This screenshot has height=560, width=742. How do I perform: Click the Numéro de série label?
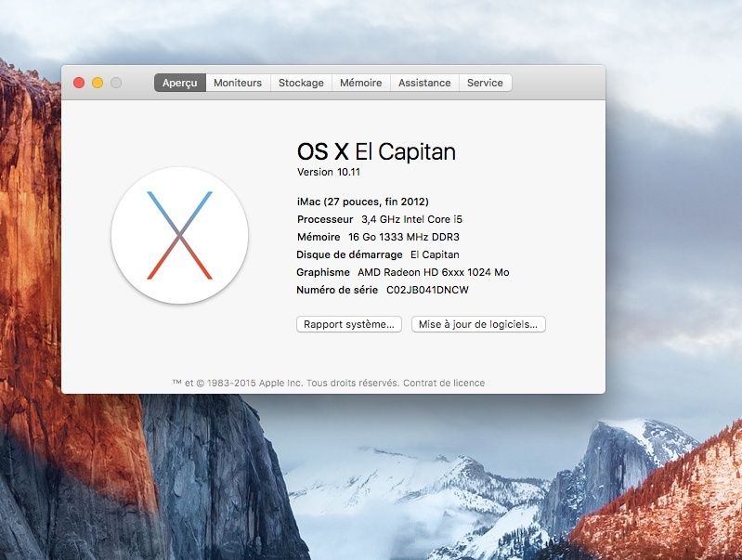click(337, 290)
